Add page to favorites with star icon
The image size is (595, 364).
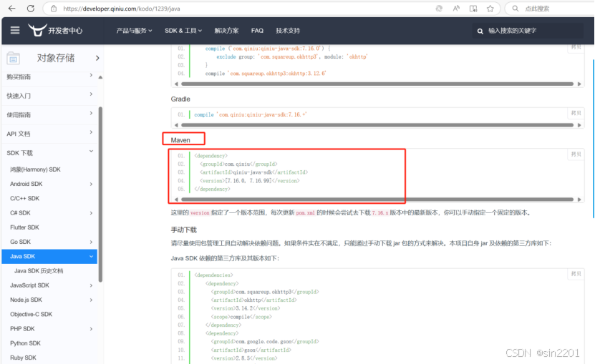coord(490,9)
